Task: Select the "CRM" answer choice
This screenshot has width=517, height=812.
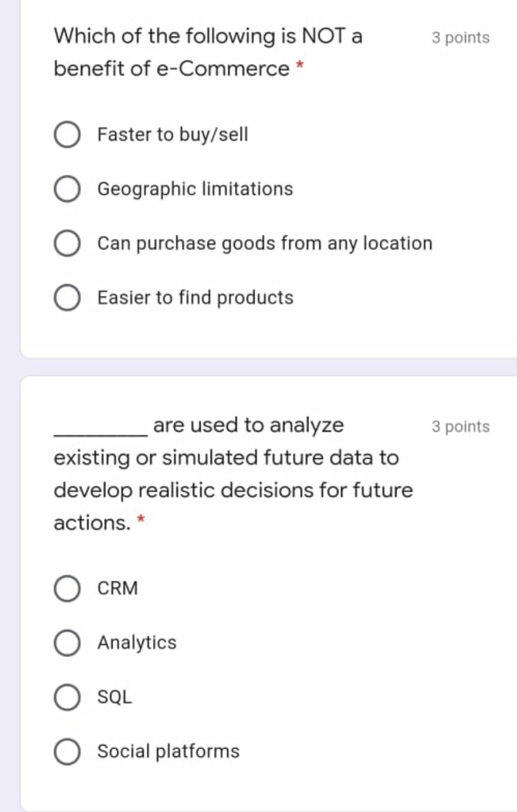Action: pyautogui.click(x=66, y=589)
